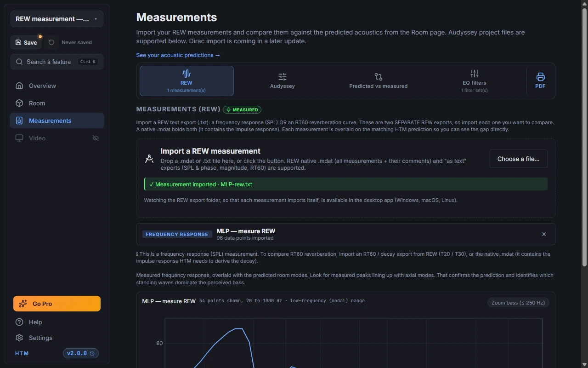Click the PDF export button

540,81
